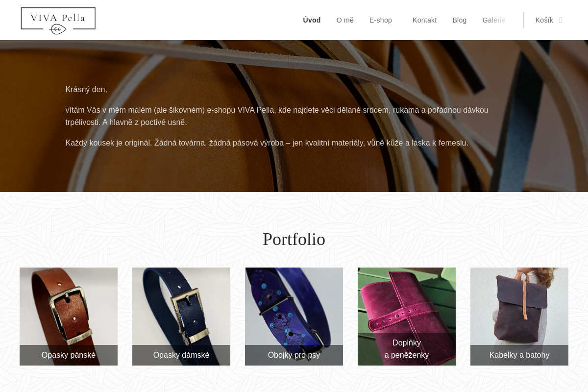Go to the O mě page
588x392 pixels.
click(345, 20)
